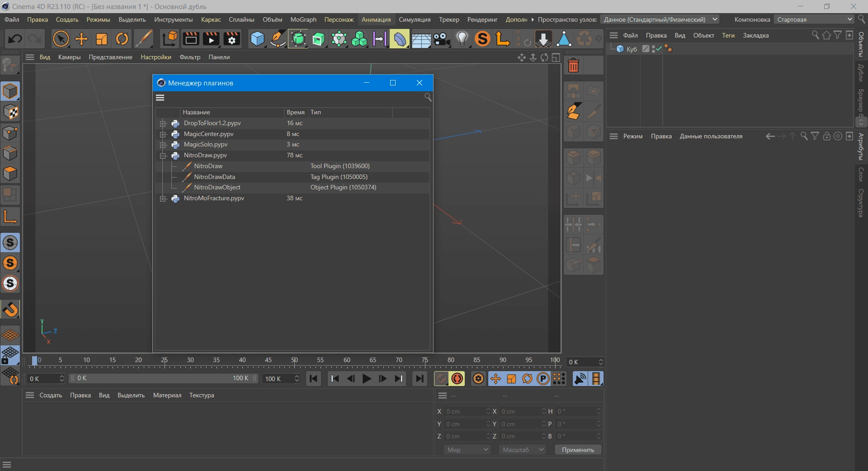The height and width of the screenshot is (471, 868).
Task: Click frame 50 on timeline ruler
Action: pyautogui.click(x=294, y=360)
